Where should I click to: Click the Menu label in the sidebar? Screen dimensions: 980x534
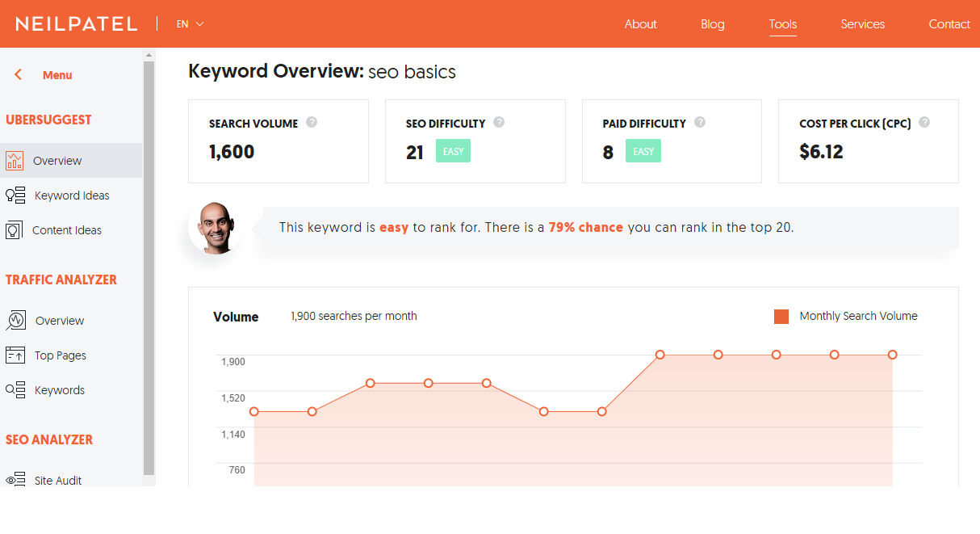(x=57, y=75)
